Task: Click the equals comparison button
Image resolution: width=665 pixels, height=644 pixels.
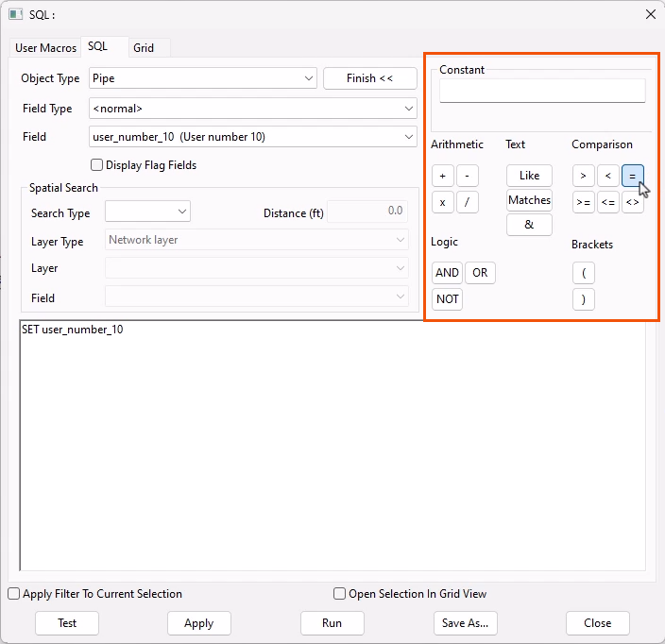Action: pyautogui.click(x=632, y=176)
